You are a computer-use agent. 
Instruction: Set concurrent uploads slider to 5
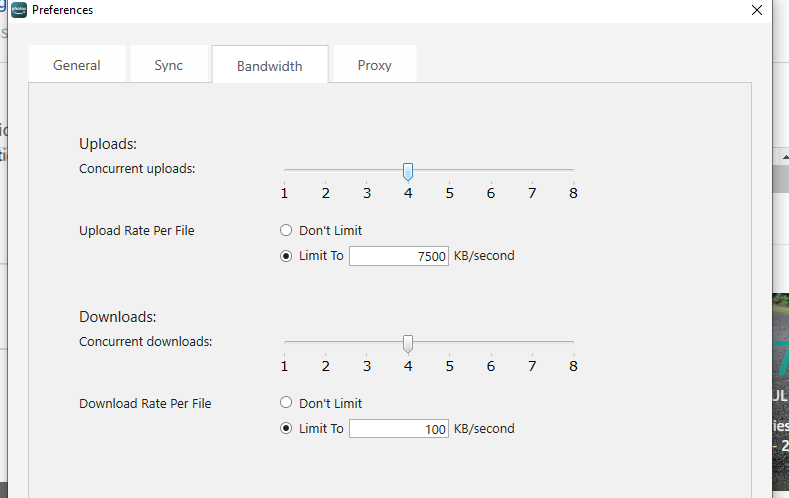450,171
